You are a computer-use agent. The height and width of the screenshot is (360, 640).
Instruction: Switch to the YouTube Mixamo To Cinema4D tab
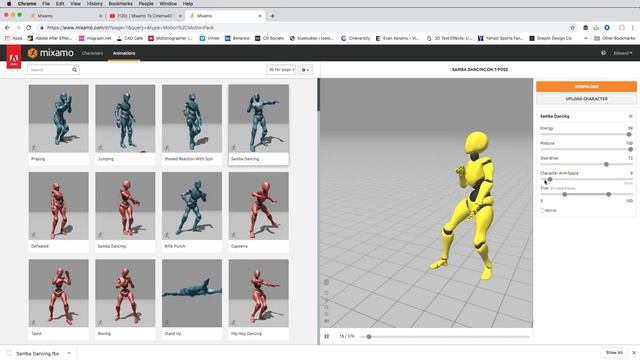(145, 16)
